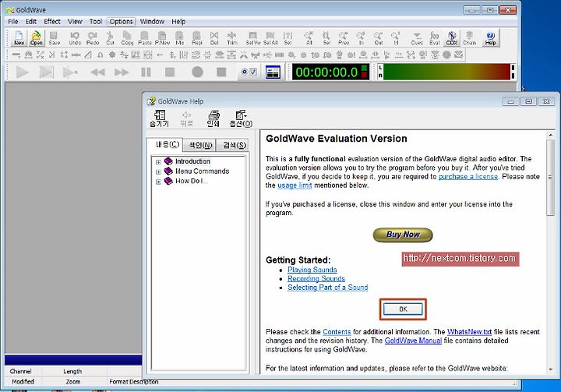Image resolution: width=561 pixels, height=392 pixels.
Task: Click the Chain effect toolbar icon
Action: coord(469,37)
